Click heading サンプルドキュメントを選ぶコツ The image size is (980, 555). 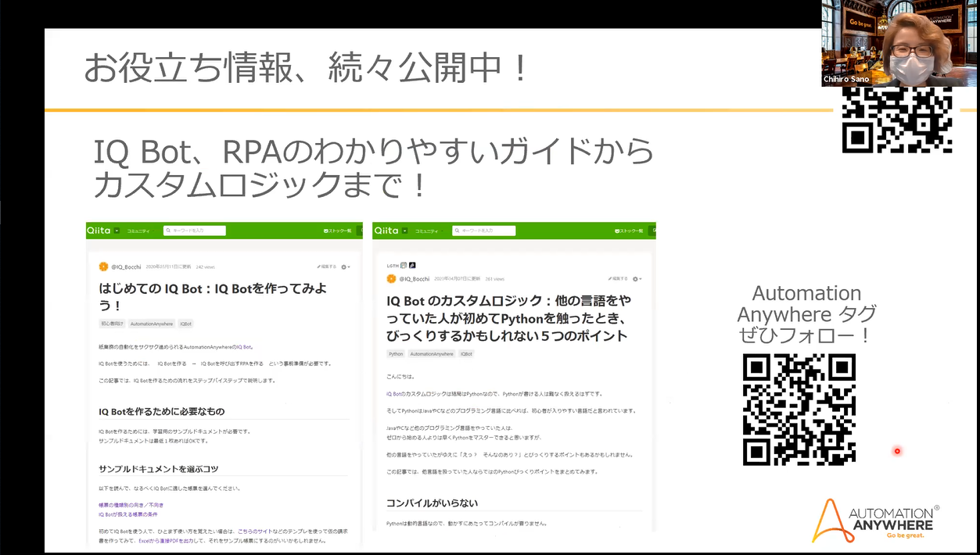[159, 468]
